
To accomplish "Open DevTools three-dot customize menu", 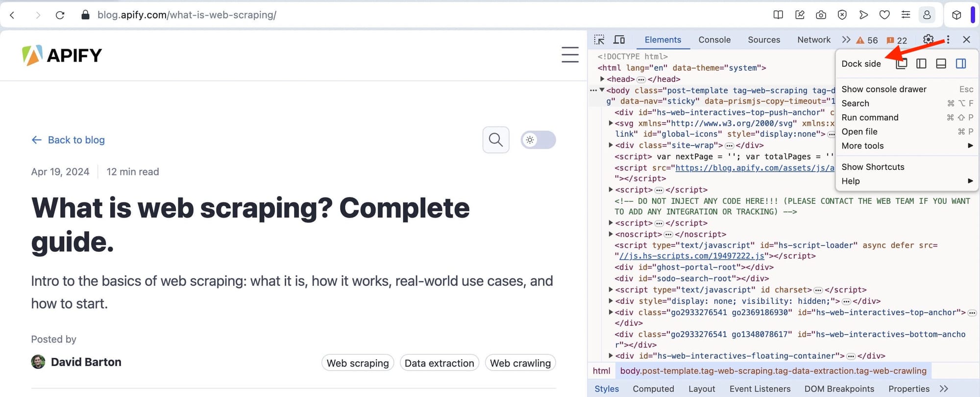I will point(948,40).
